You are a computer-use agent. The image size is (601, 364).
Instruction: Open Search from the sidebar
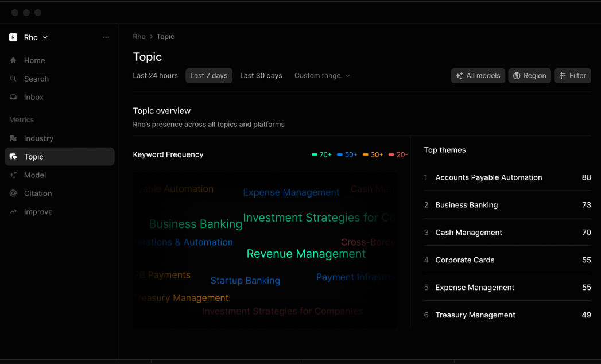click(x=59, y=79)
